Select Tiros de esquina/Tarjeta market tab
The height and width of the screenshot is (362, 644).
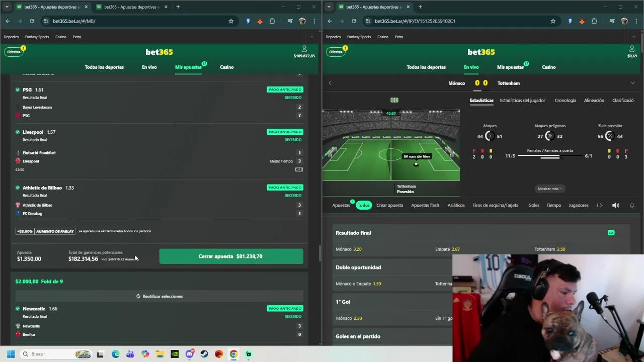point(495,205)
